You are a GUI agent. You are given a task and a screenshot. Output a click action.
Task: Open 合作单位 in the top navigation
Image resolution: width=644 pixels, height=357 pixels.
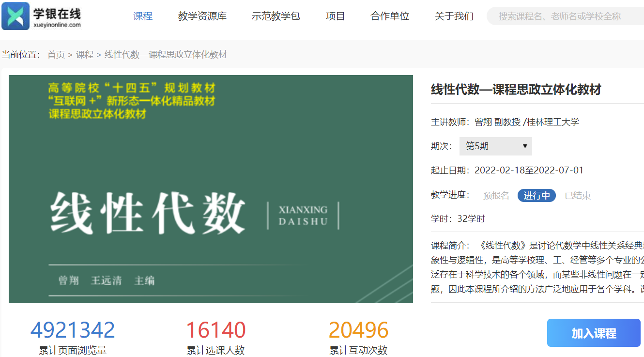coord(390,16)
